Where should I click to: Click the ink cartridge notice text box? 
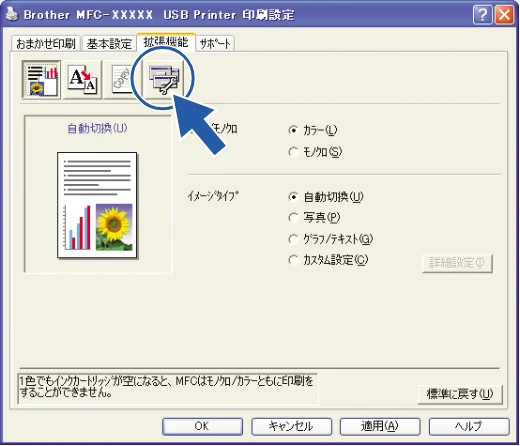(x=167, y=389)
